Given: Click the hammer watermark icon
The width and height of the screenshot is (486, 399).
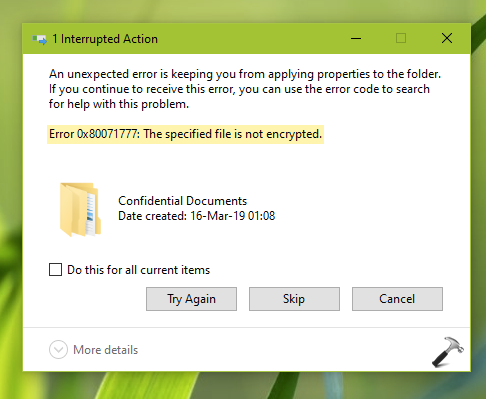Looking at the screenshot, I should pos(448,352).
